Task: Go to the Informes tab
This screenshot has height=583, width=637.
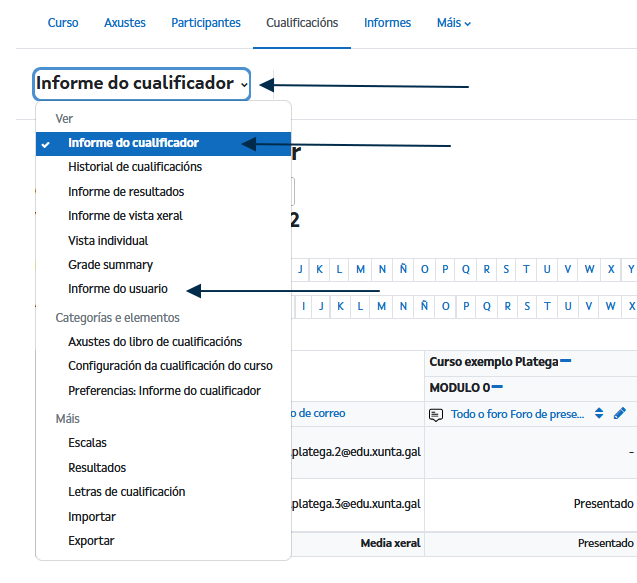Action: [387, 23]
